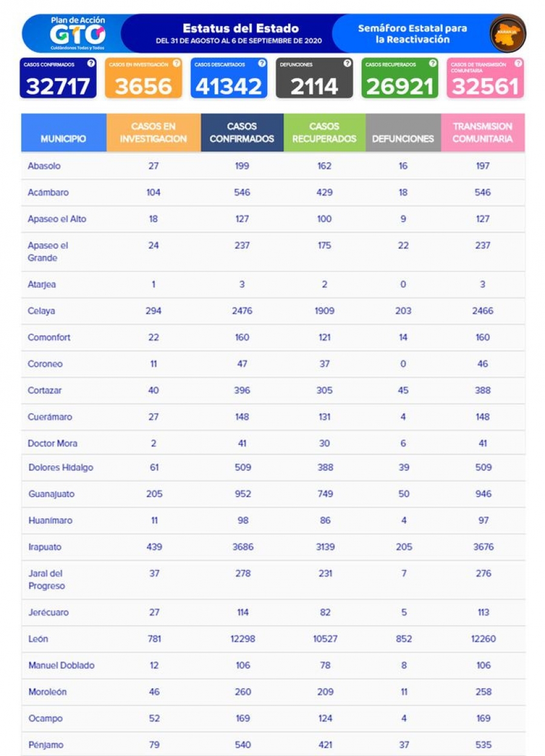
Task: Click the Plan de Acción GTO logo
Action: pyautogui.click(x=78, y=33)
